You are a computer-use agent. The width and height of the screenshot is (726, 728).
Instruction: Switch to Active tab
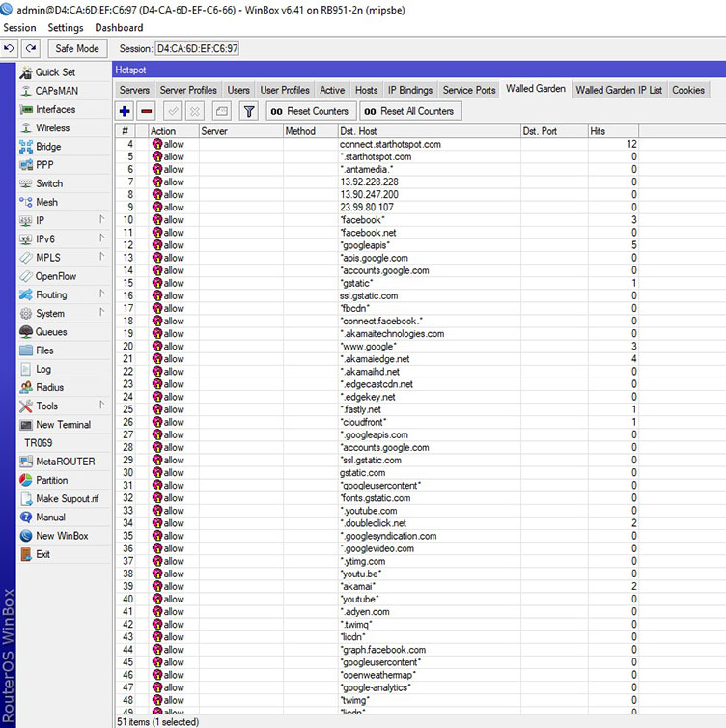click(332, 90)
